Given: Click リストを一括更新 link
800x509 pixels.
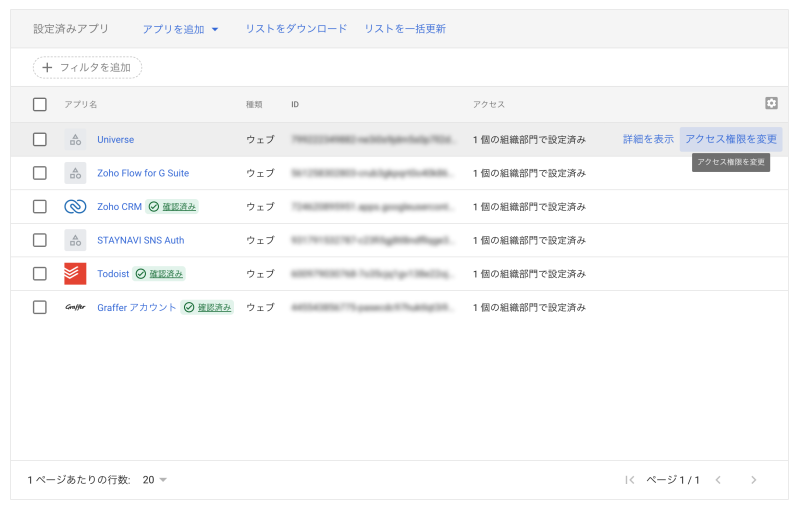Looking at the screenshot, I should point(405,29).
